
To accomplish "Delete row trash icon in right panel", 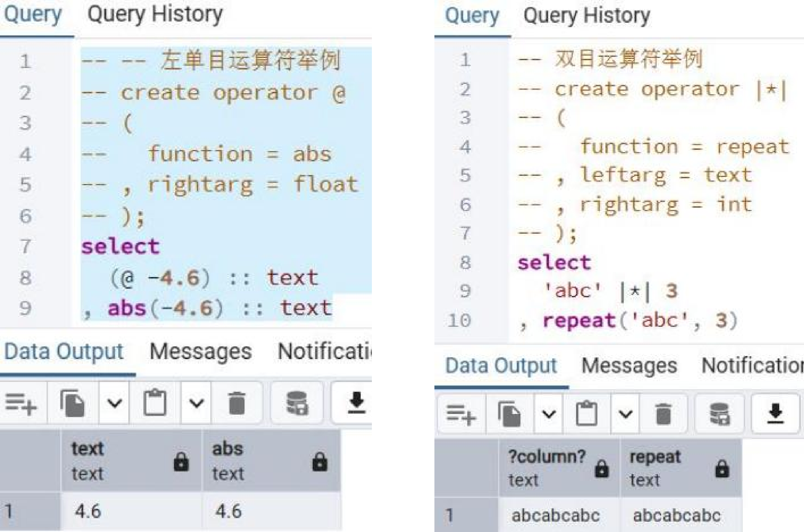I will click(663, 414).
